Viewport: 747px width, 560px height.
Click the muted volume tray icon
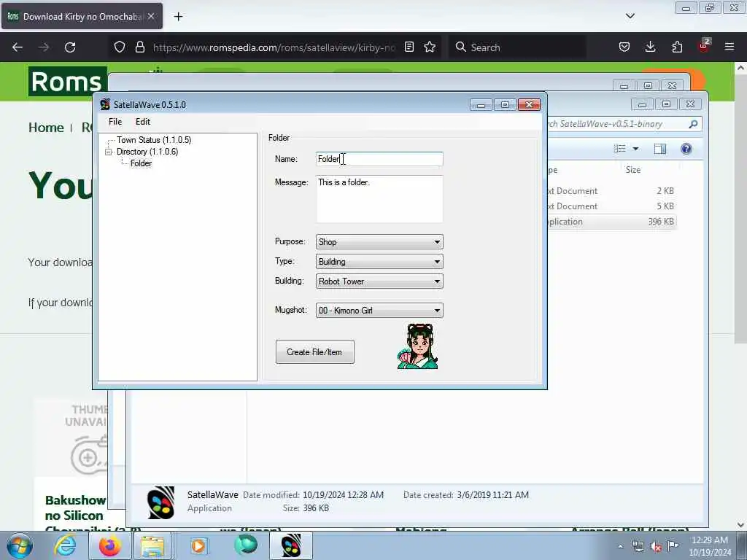click(x=656, y=547)
